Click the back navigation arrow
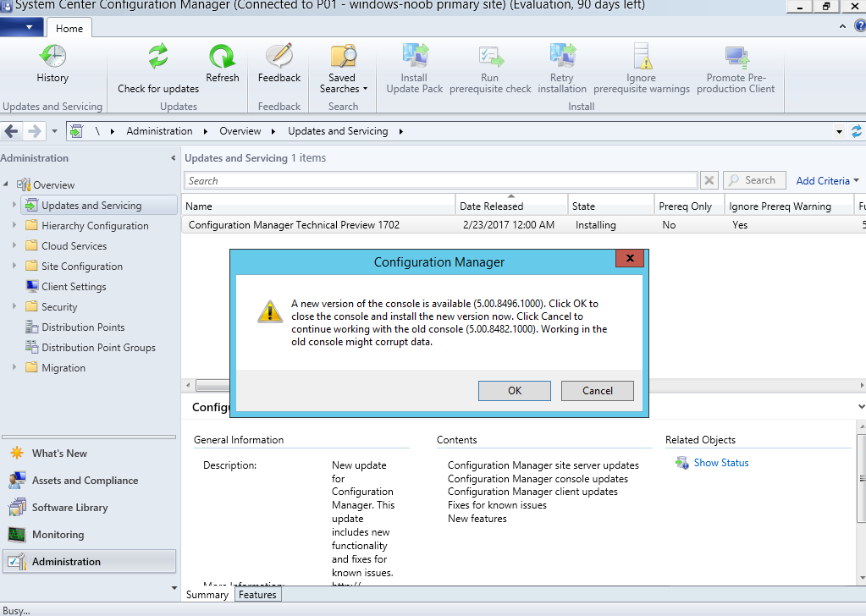The width and height of the screenshot is (866, 616). click(11, 131)
